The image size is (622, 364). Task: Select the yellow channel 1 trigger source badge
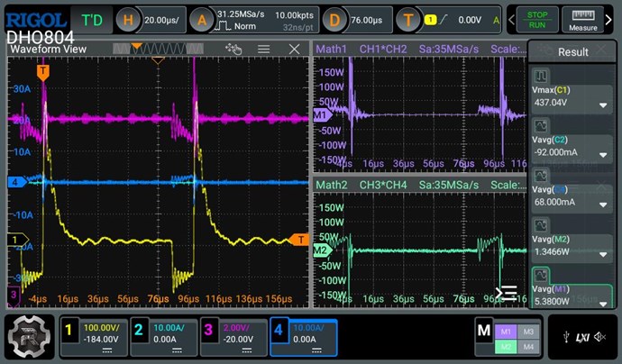coord(430,20)
